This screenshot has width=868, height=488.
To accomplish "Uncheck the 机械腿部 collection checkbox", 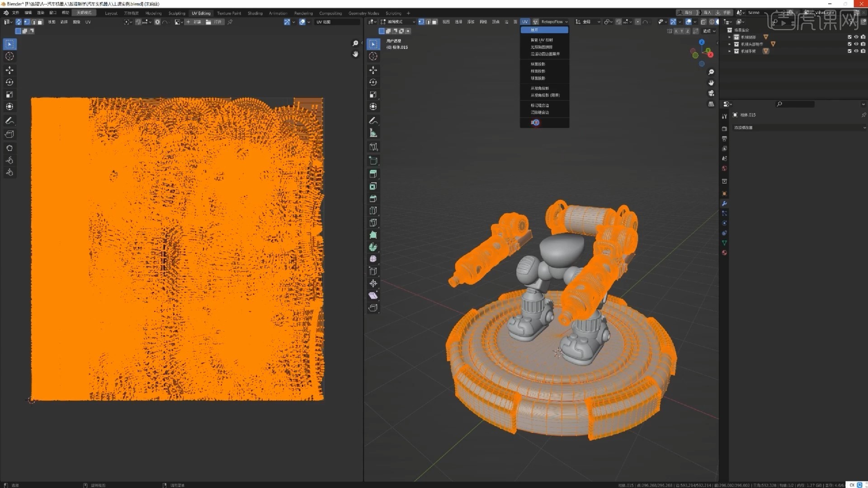I will 849,37.
